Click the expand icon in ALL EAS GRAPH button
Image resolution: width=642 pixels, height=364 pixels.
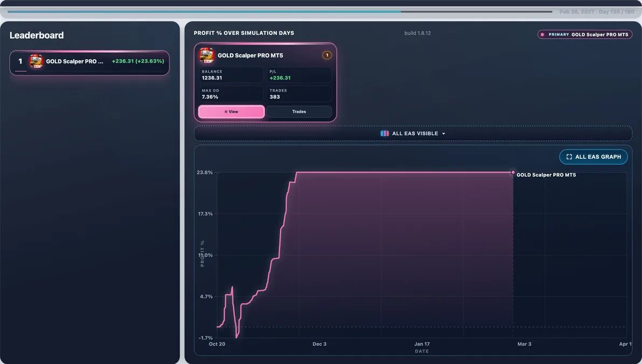[x=569, y=157]
